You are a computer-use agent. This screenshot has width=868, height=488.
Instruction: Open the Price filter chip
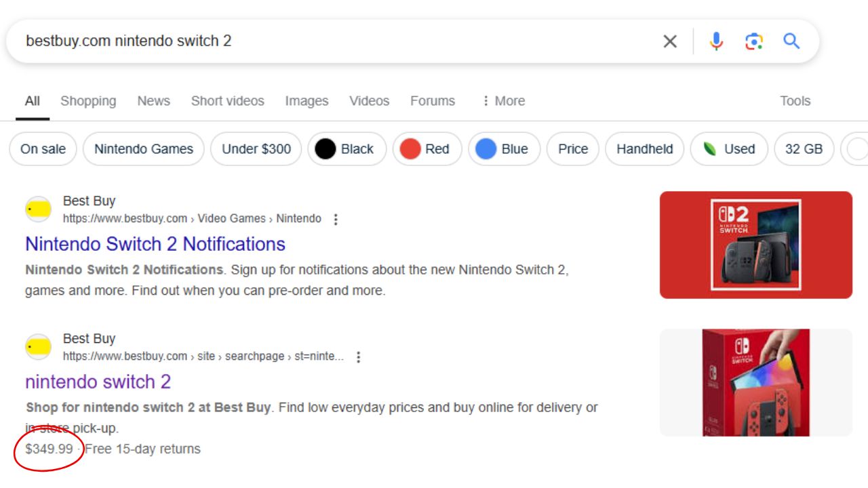573,149
